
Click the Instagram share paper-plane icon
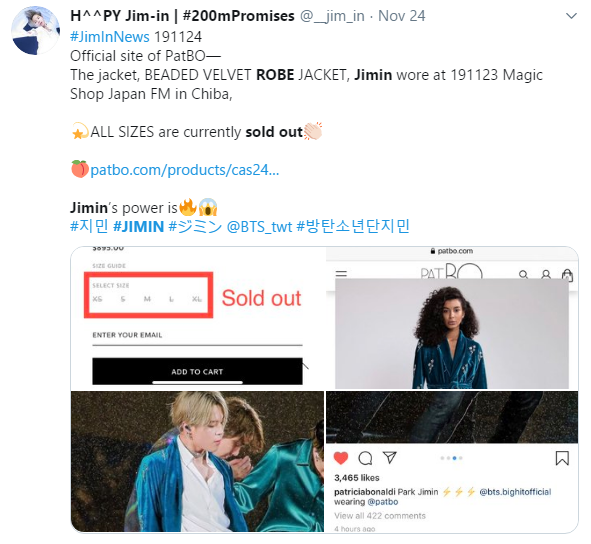tap(389, 457)
